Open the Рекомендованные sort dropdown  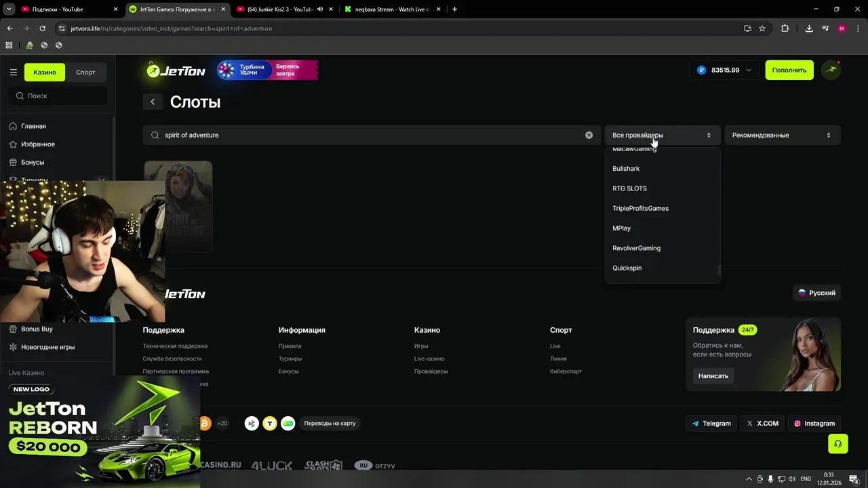click(783, 135)
